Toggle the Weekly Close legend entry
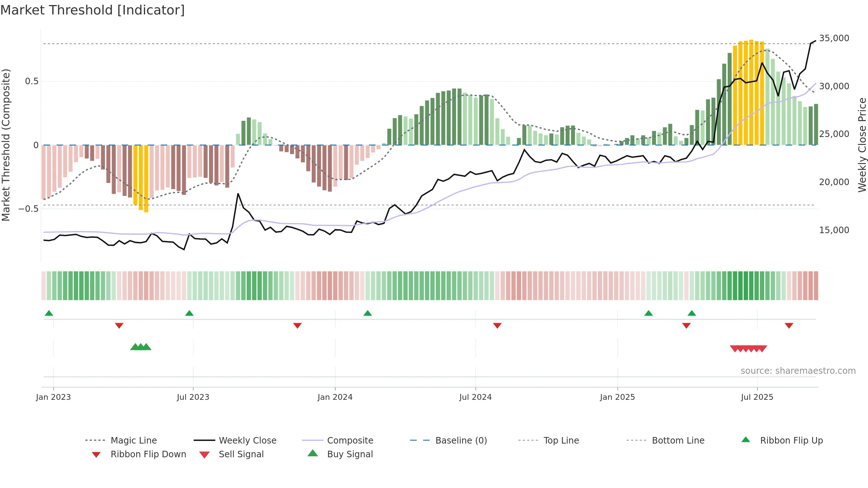This screenshot has height=488, width=868. pyautogui.click(x=235, y=440)
